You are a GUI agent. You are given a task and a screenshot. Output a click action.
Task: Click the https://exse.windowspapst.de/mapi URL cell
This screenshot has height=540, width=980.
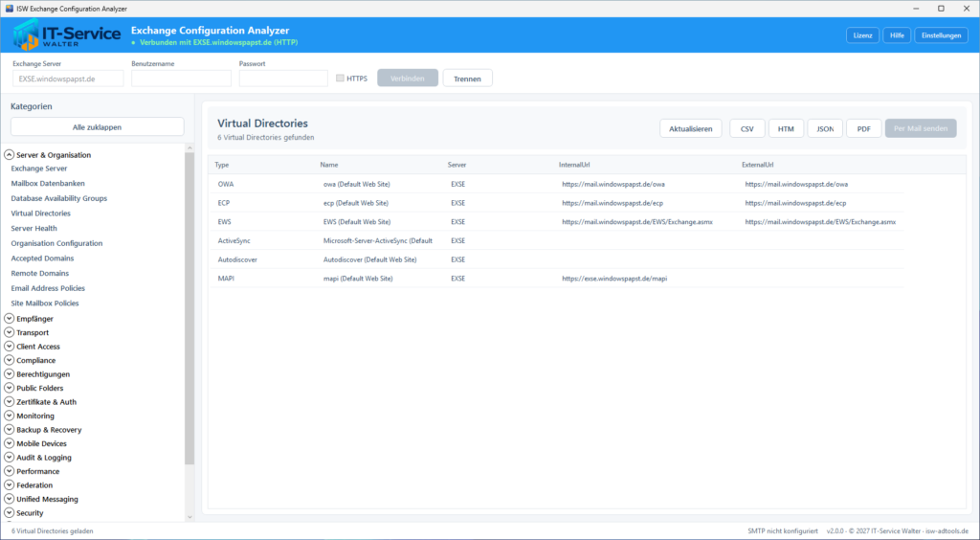click(x=614, y=278)
